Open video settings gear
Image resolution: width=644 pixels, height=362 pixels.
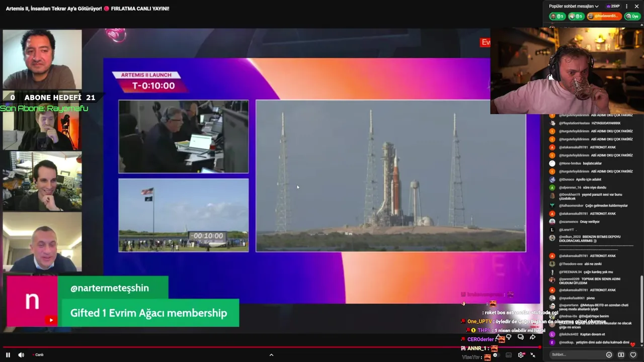[x=521, y=355]
